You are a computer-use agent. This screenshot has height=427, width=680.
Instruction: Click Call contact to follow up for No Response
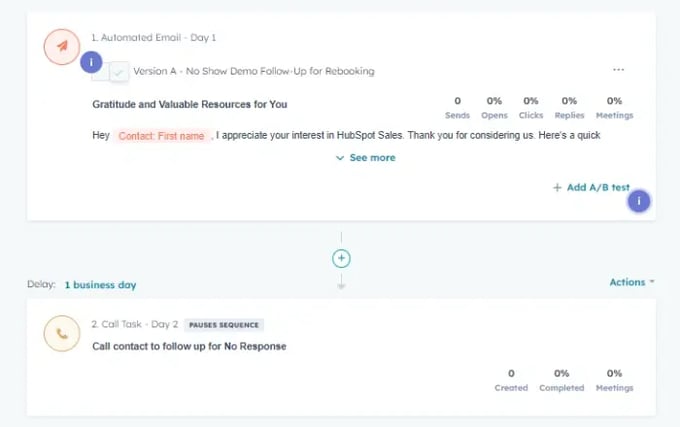189,346
